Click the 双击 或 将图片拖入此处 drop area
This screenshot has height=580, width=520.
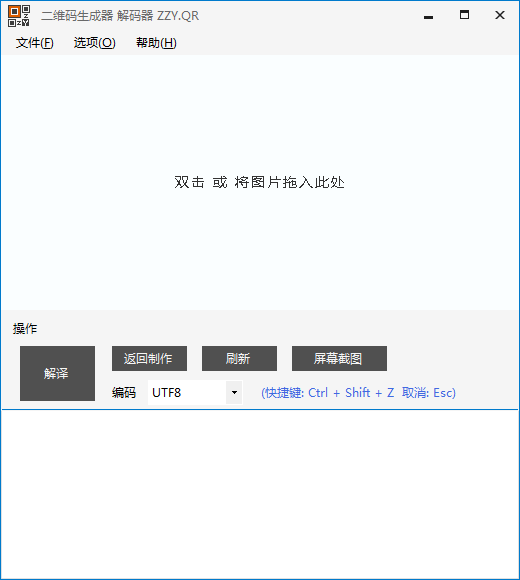(x=260, y=182)
